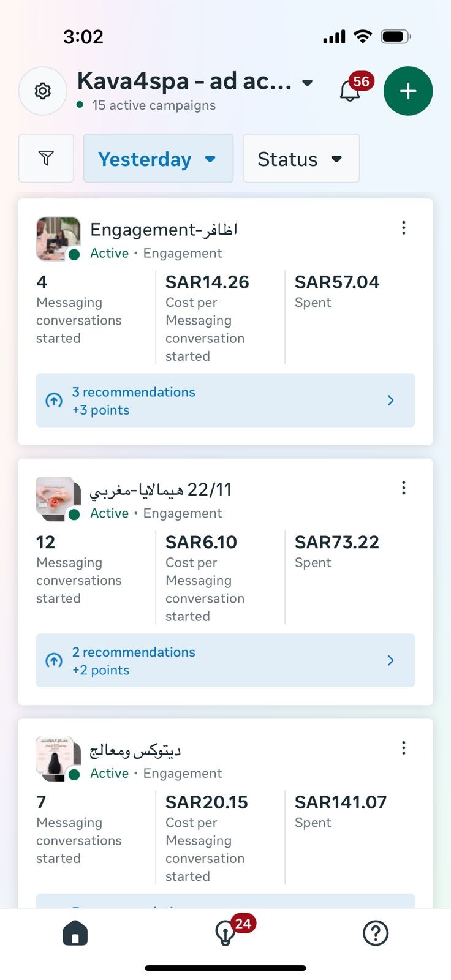The height and width of the screenshot is (980, 451).
Task: Open more options for Engagement-اظافر campaign
Action: point(403,228)
